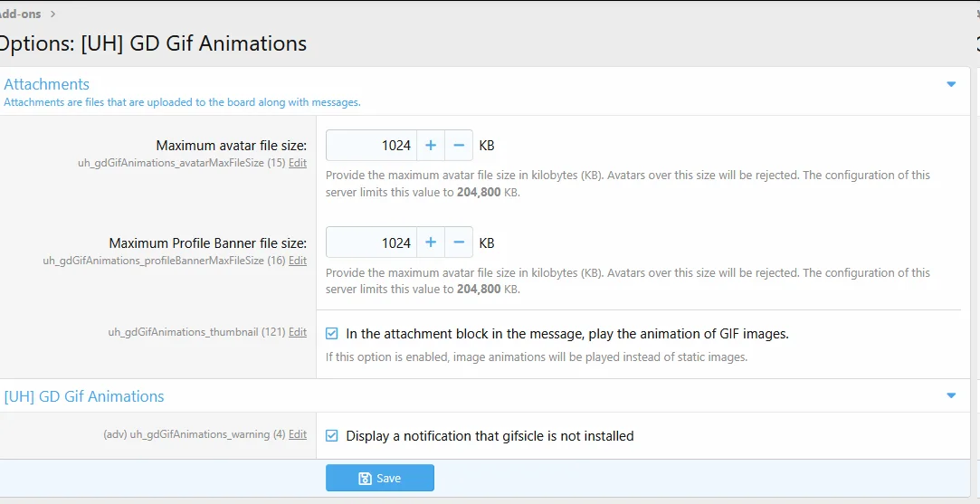The image size is (980, 504).
Task: Collapse the Attachments section
Action: tap(951, 84)
